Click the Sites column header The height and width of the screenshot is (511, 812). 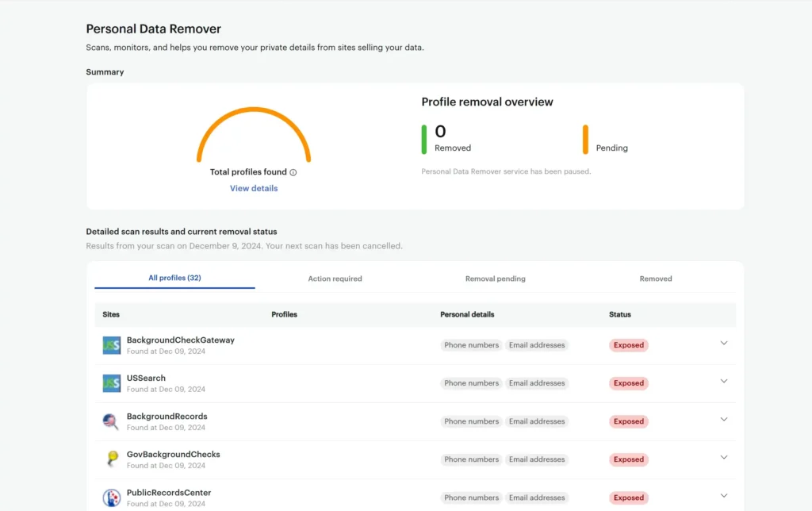click(111, 314)
